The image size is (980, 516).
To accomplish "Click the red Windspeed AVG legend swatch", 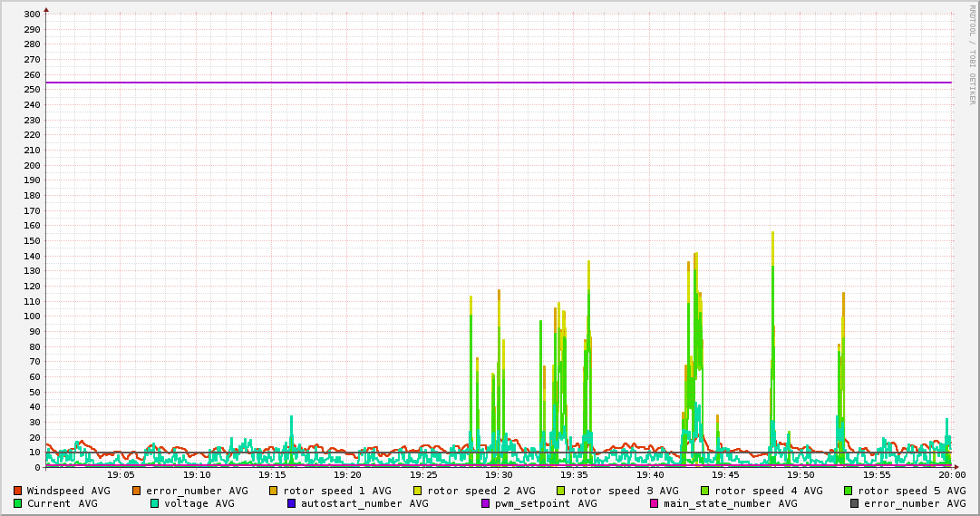I will 17,491.
